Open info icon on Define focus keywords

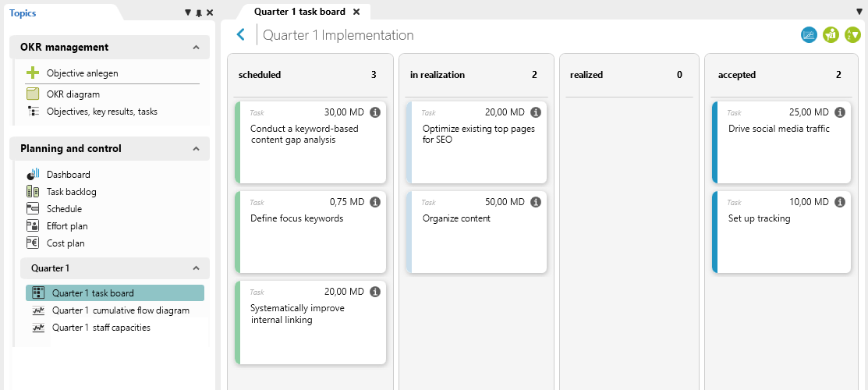[375, 202]
